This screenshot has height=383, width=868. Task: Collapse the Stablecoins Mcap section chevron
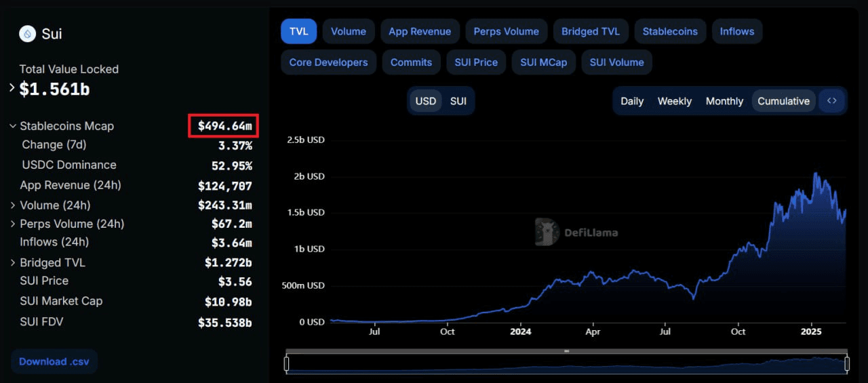point(13,126)
